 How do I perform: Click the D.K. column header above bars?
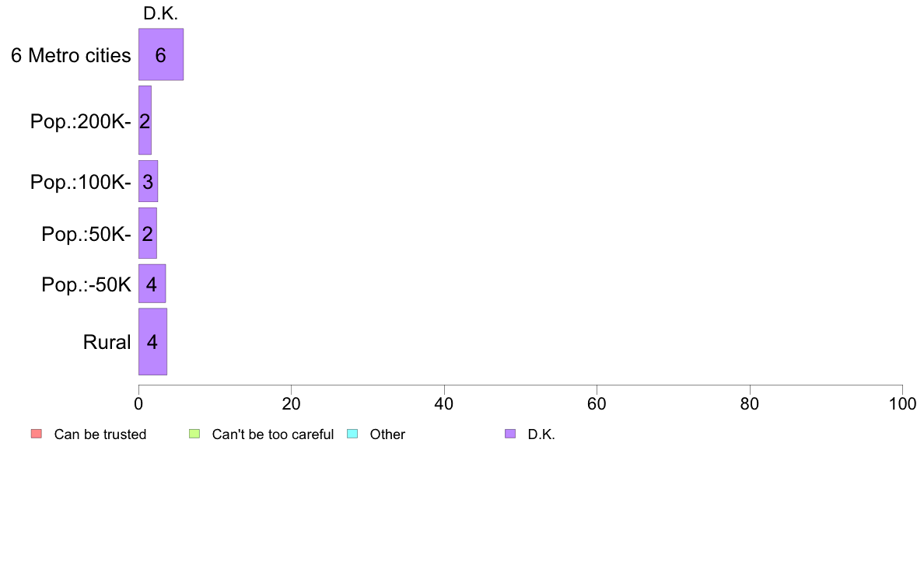160,13
